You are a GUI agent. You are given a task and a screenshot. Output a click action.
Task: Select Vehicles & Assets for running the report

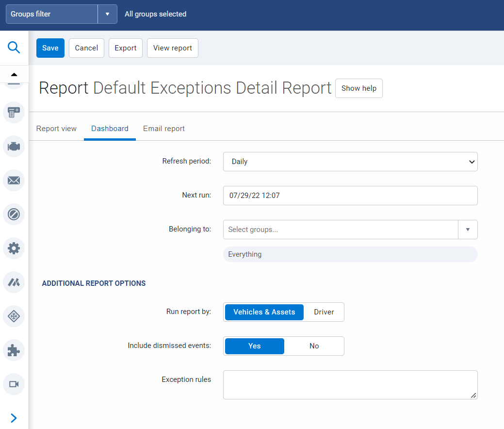[264, 312]
